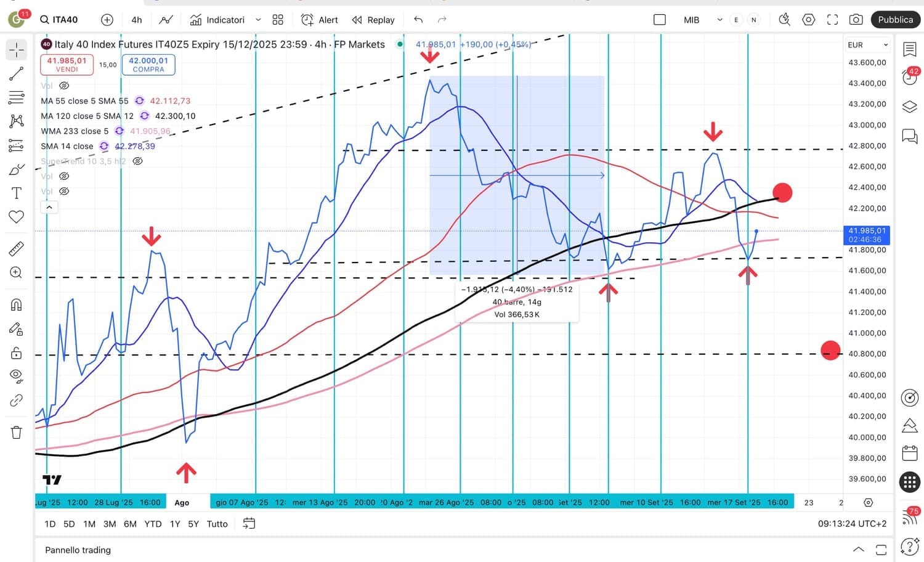Open the object tree layers panel
The width and height of the screenshot is (924, 562).
(x=910, y=107)
